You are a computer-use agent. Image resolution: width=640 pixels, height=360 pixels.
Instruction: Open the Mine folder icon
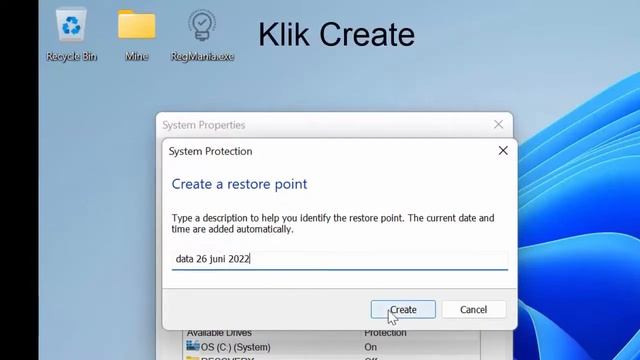coord(137,35)
